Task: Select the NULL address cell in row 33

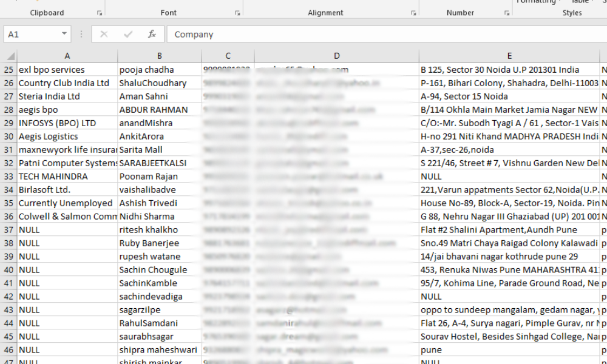Action: pyautogui.click(x=509, y=177)
